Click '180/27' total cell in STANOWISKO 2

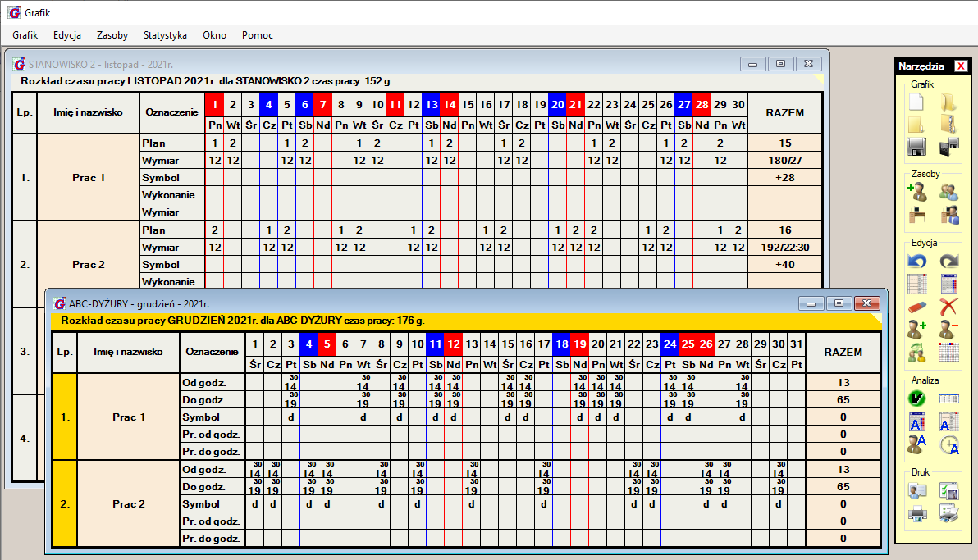[784, 160]
